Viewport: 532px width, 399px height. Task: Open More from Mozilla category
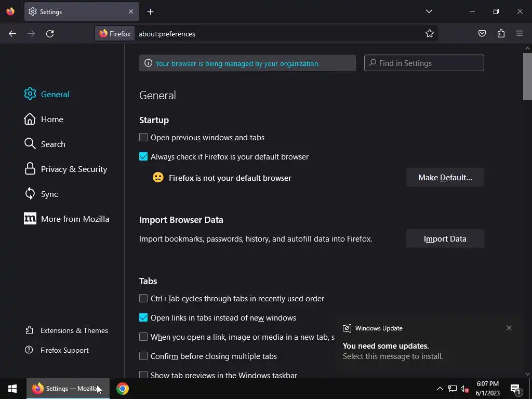point(66,219)
